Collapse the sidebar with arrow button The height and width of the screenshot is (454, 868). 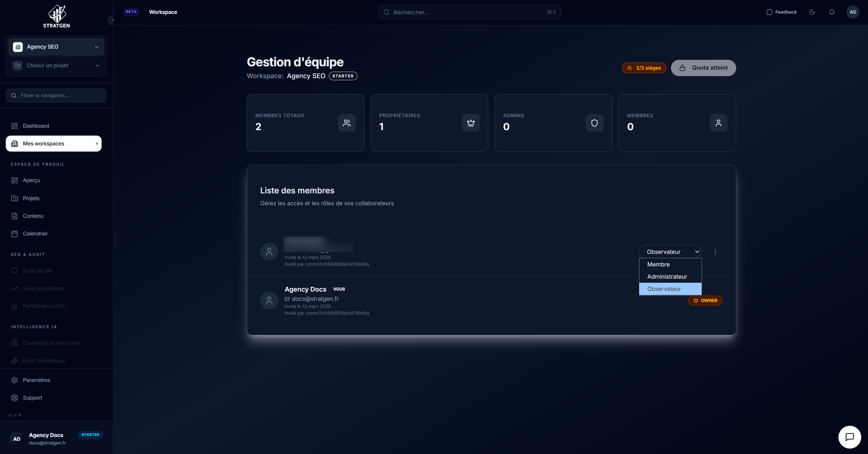(111, 20)
